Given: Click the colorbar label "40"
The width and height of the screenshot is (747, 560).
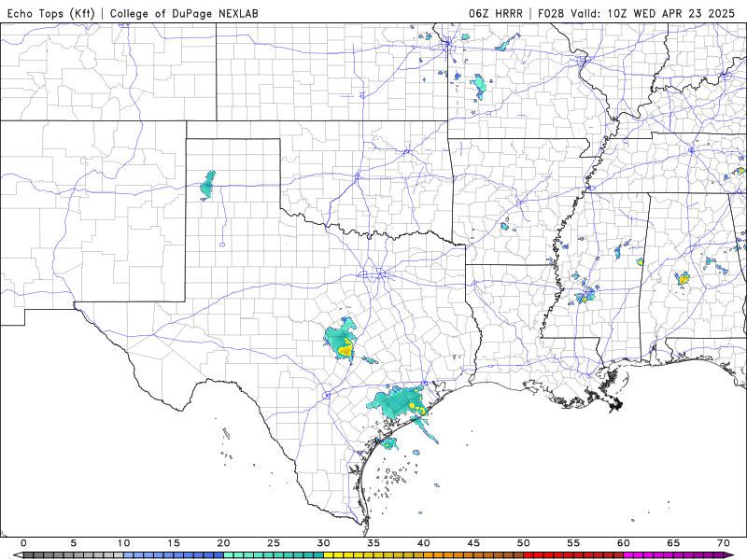Looking at the screenshot, I should pos(424,543).
